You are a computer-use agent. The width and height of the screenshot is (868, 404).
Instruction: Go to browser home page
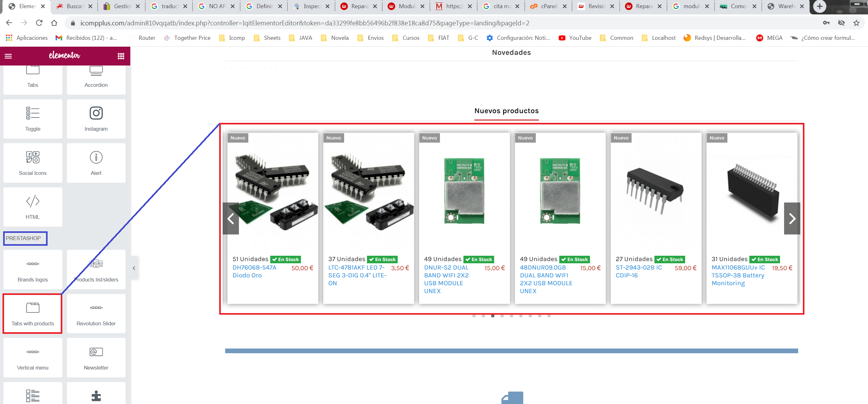pos(54,23)
